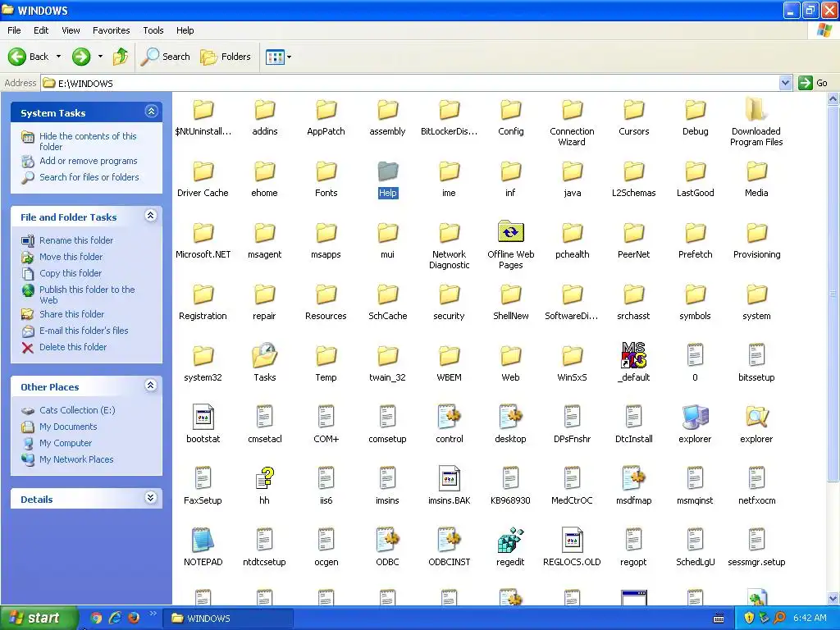Click Rename this folder link

click(76, 240)
